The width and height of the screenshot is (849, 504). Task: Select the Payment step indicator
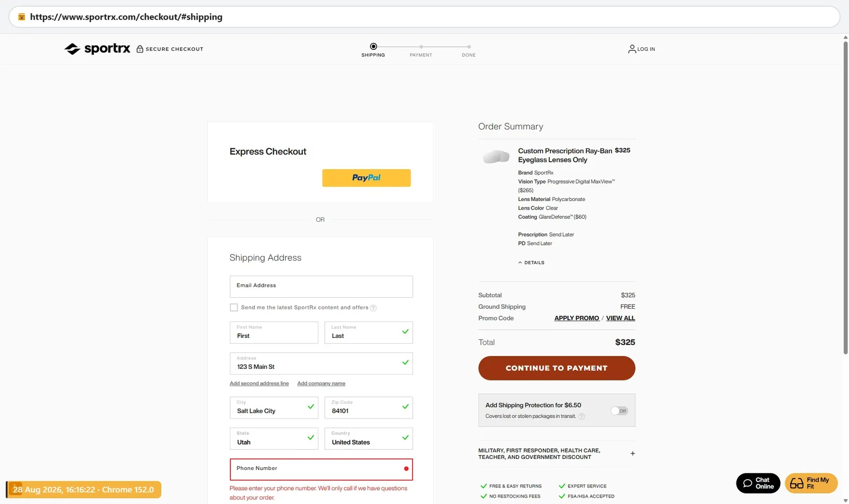[421, 51]
